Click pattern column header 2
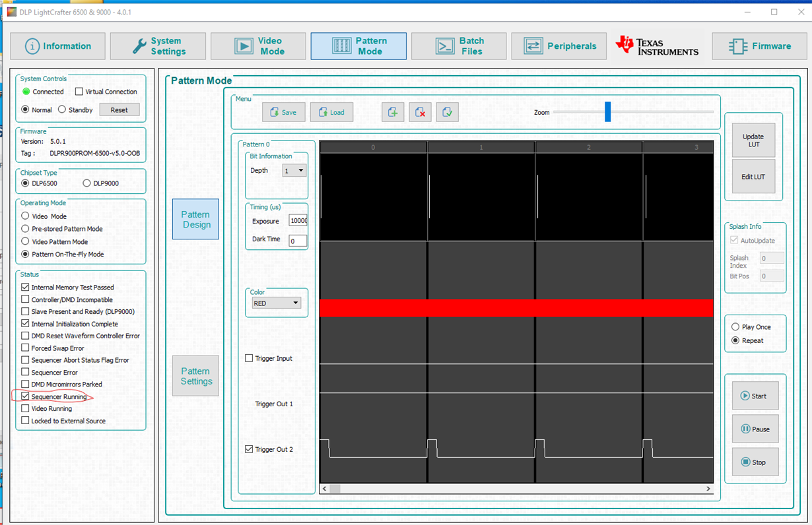Image resolution: width=812 pixels, height=525 pixels. [589, 147]
